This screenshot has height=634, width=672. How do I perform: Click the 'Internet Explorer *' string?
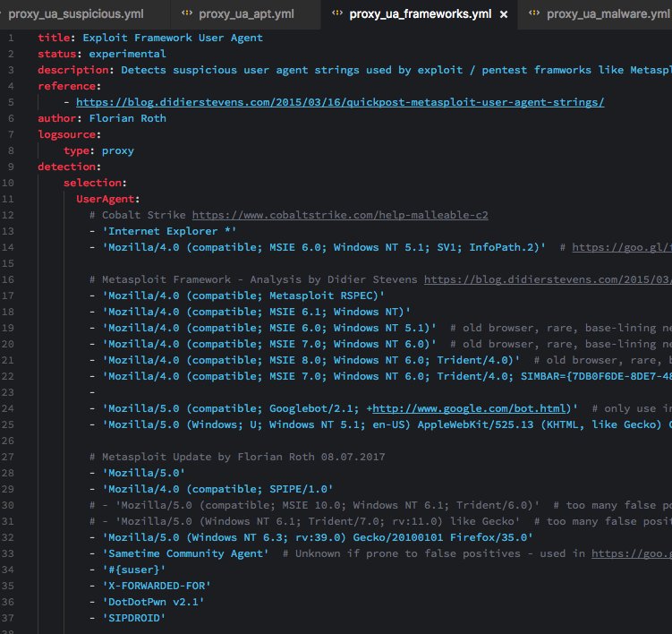(x=169, y=231)
